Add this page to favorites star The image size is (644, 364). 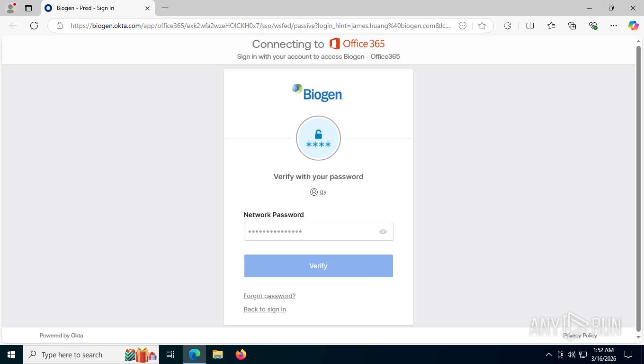tap(482, 26)
